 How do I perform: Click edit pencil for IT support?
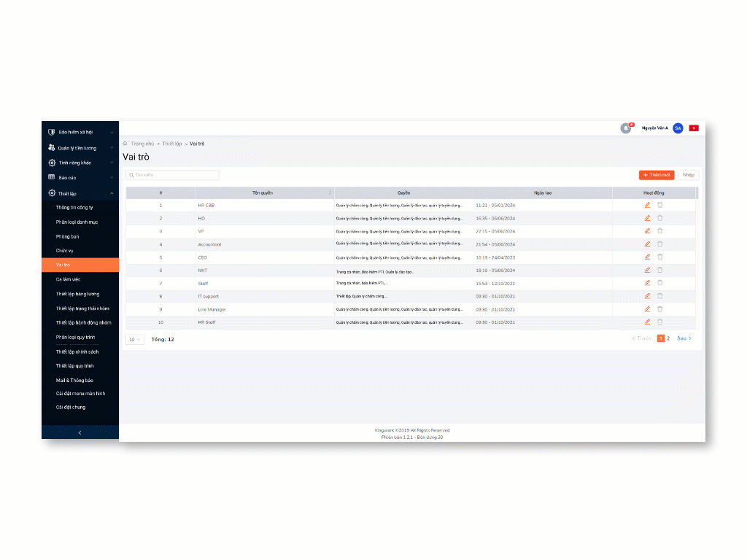(647, 296)
